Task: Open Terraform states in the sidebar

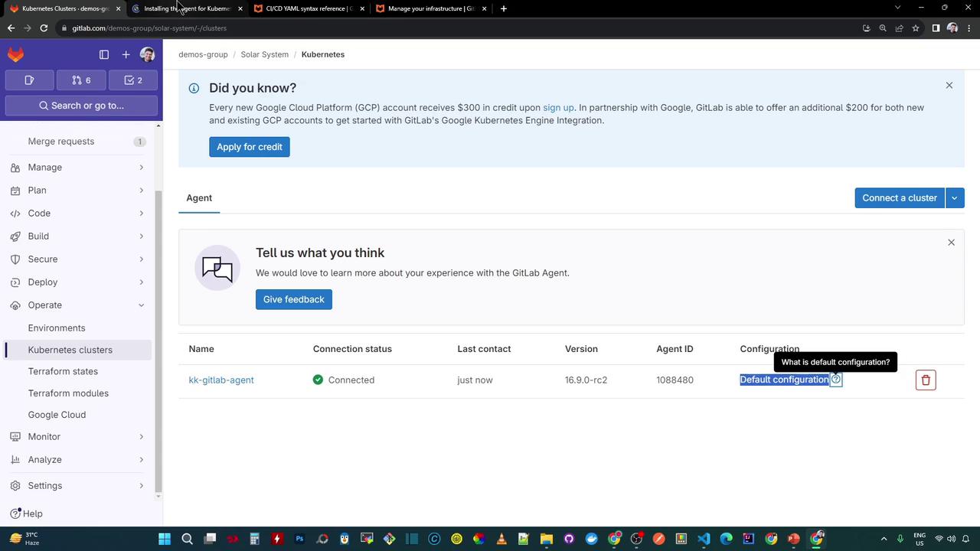Action: click(x=79, y=371)
